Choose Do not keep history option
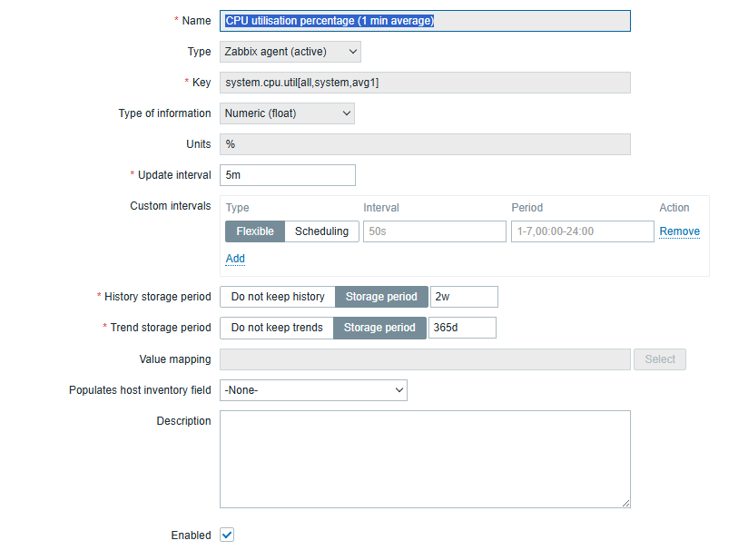This screenshot has width=748, height=560. pyautogui.click(x=278, y=297)
